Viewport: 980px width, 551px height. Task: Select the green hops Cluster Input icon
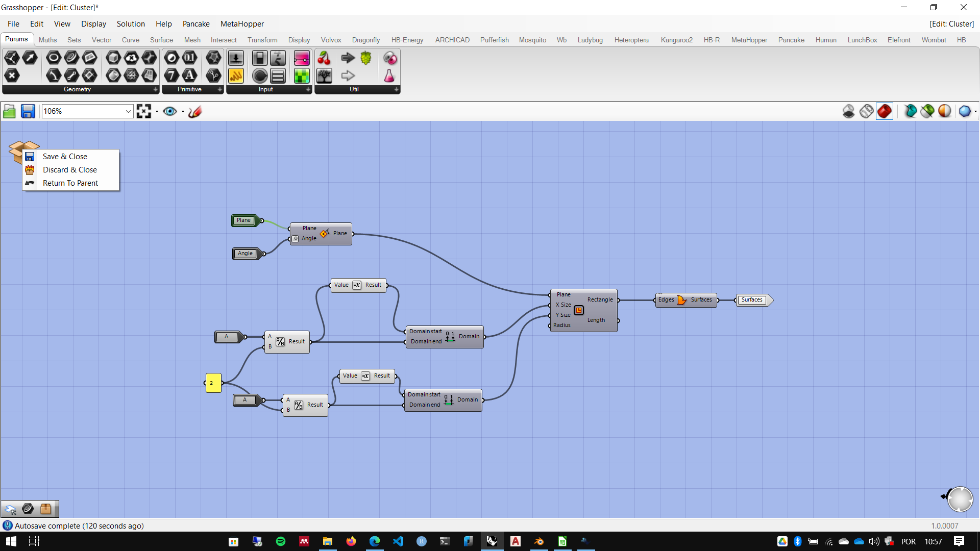click(366, 58)
